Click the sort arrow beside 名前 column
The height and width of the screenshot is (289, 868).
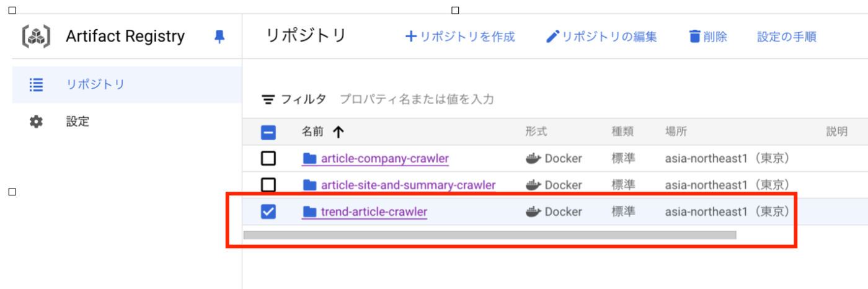click(339, 131)
